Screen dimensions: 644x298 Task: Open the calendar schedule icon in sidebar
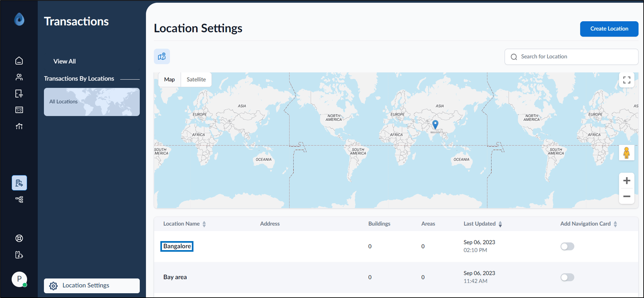pos(19,110)
